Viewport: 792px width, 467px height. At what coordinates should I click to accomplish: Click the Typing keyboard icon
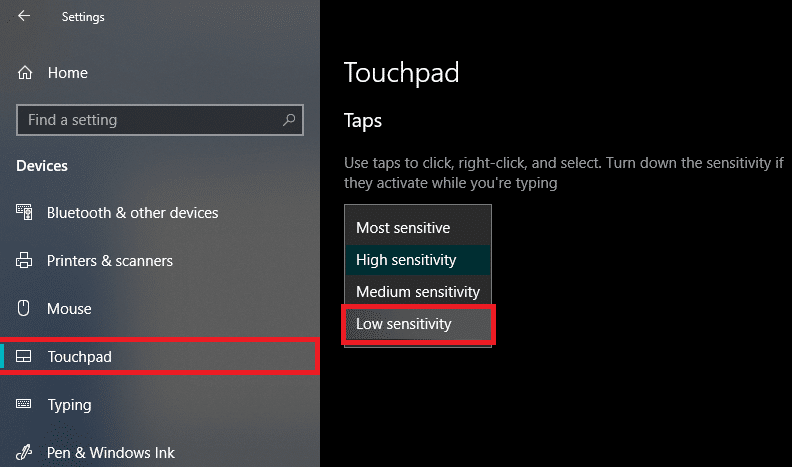pos(26,405)
